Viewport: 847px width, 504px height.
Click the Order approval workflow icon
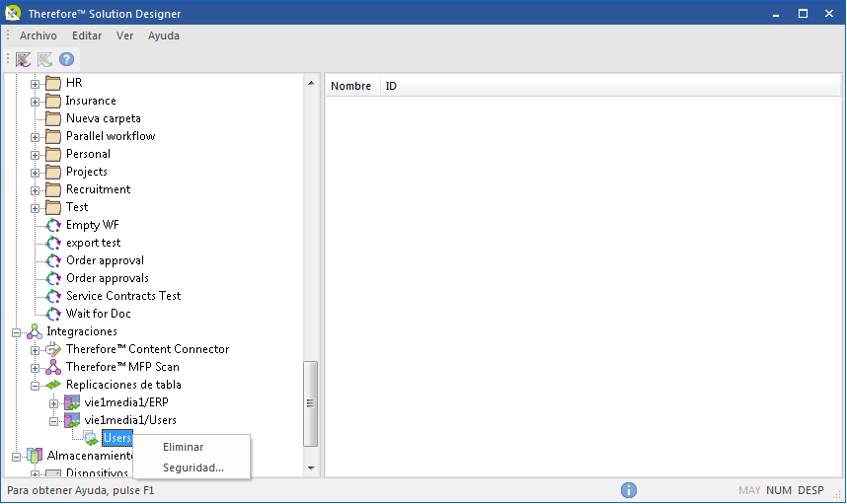(53, 260)
